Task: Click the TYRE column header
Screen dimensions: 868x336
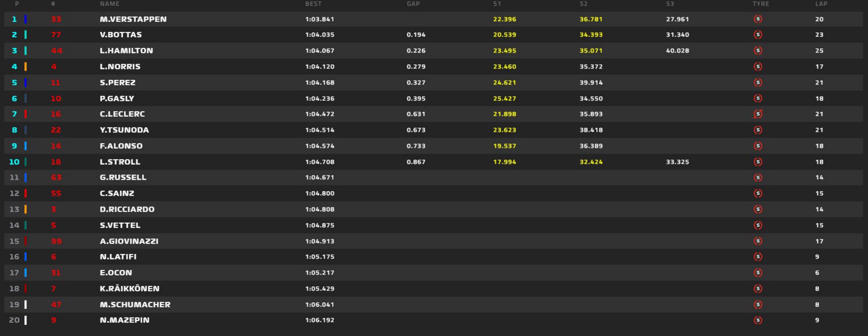Action: pos(760,4)
